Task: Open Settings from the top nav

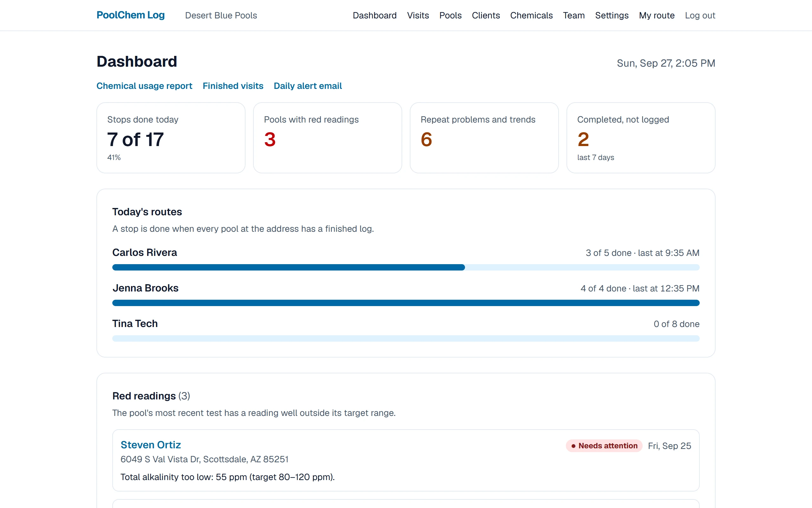Action: tap(612, 16)
